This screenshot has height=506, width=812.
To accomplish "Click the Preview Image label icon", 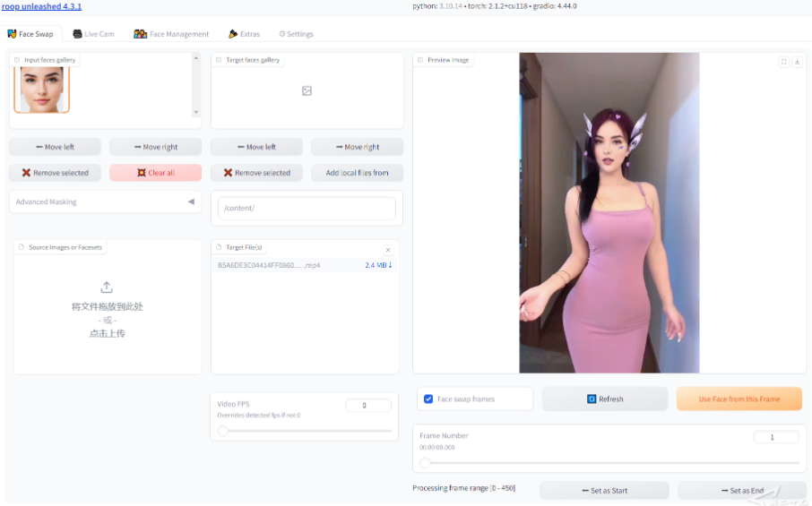I will point(420,60).
